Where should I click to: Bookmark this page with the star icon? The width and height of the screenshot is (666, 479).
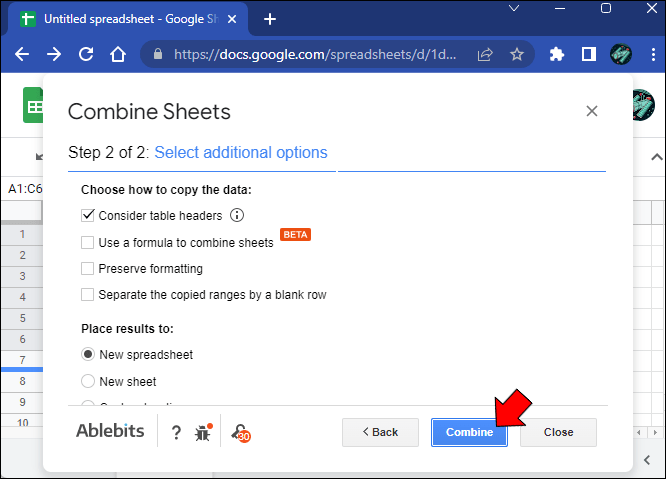click(x=517, y=55)
